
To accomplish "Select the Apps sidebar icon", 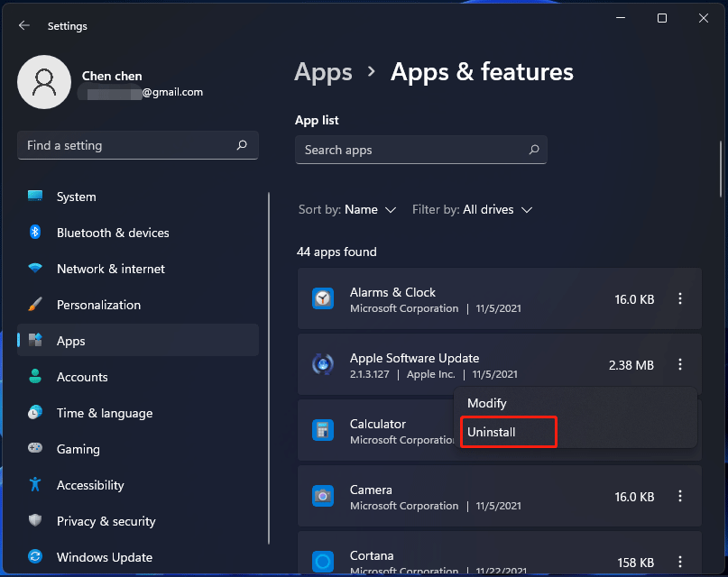I will (x=35, y=340).
